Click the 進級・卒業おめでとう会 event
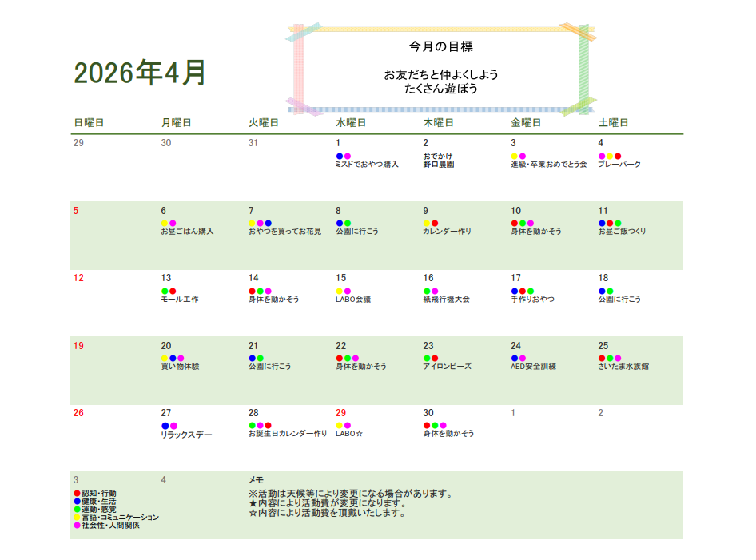Screen dimensions: 756x560 pos(549,165)
